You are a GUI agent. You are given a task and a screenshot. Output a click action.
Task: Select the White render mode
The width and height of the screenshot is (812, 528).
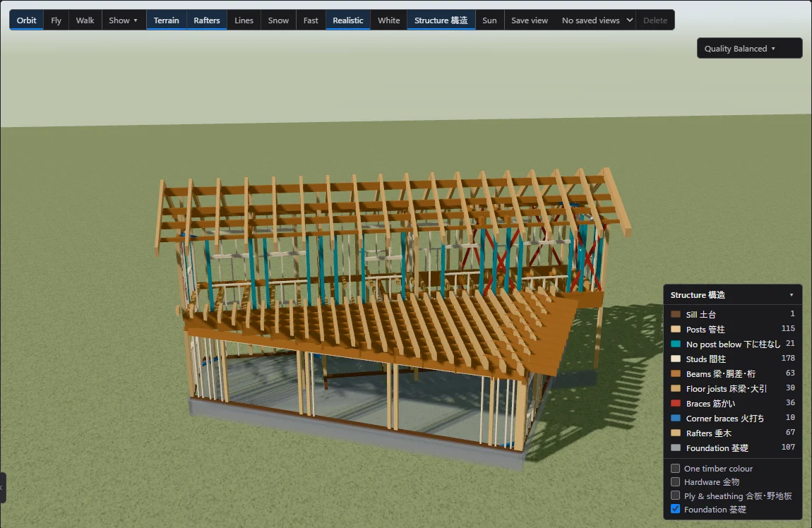[389, 20]
